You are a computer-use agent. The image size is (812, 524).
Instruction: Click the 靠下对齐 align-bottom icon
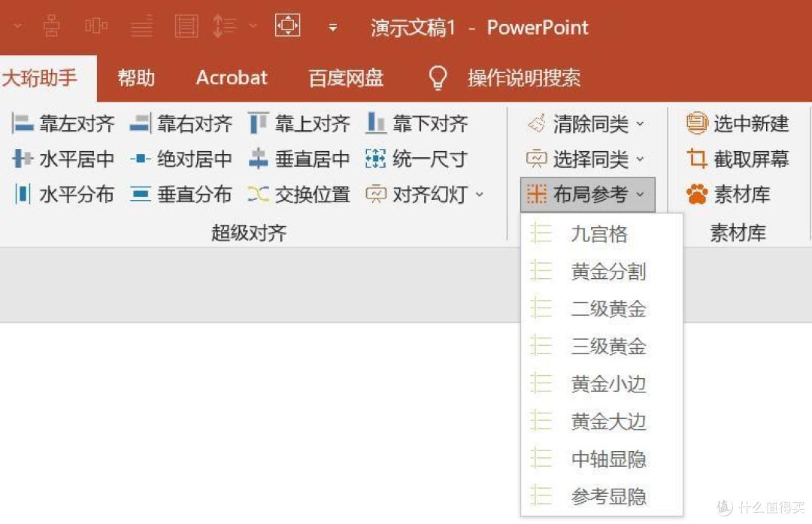[376, 124]
